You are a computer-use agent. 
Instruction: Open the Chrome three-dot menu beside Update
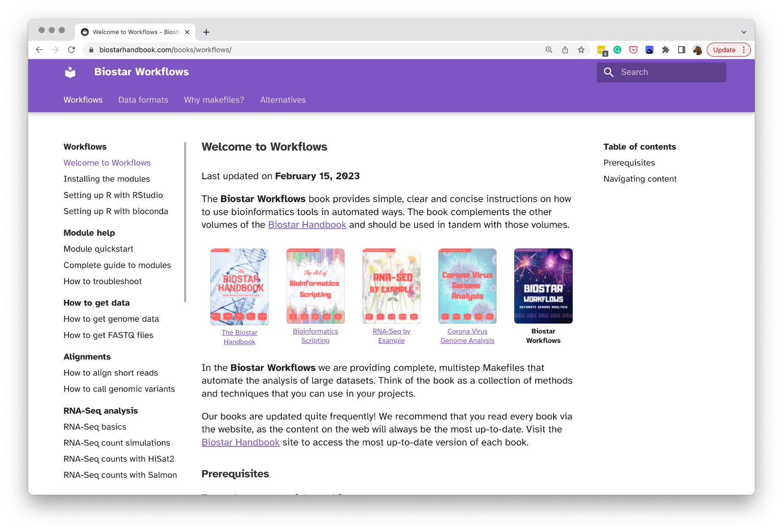[x=744, y=50]
